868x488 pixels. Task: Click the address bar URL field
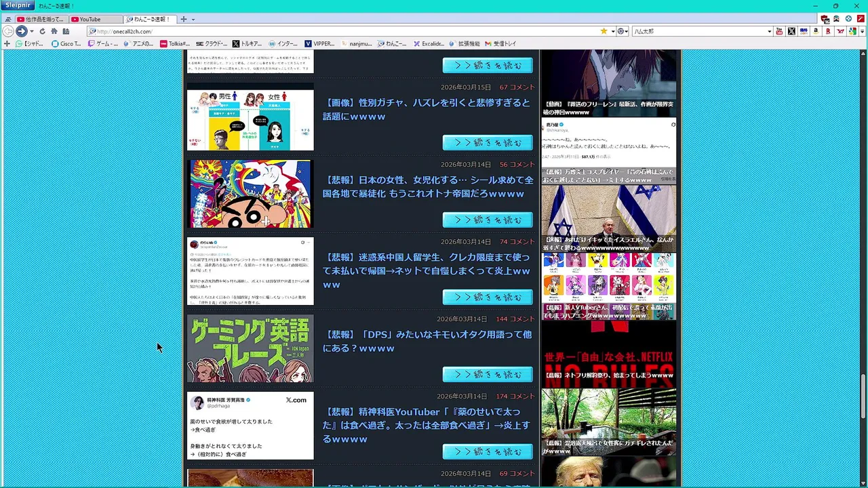[x=342, y=31]
